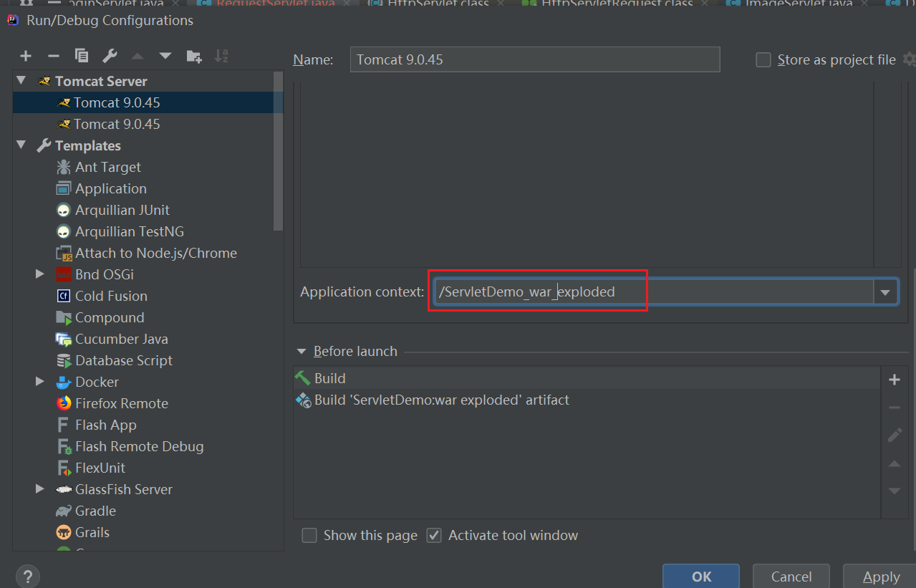Move before launch task up
The height and width of the screenshot is (588, 916).
click(895, 464)
